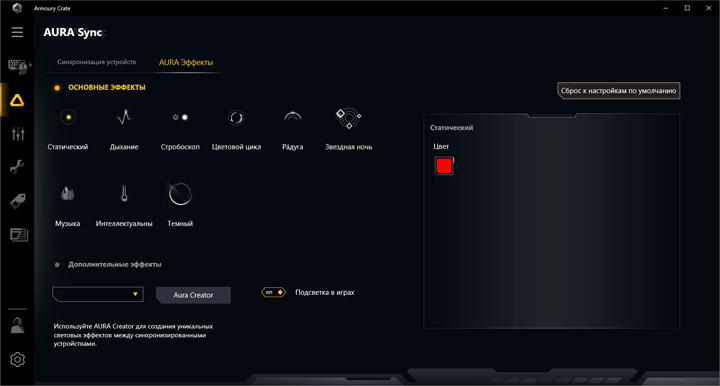Select the Дыхание breathing effect icon
Screen dimensions: 720x386
click(124, 117)
